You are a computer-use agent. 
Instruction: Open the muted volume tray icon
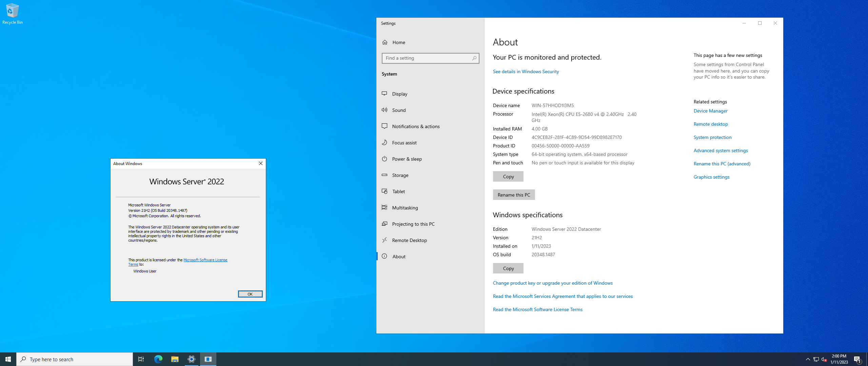click(x=824, y=359)
